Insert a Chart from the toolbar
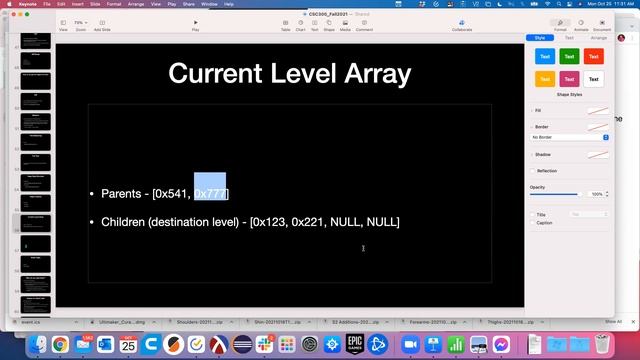The image size is (640, 360). 300,25
